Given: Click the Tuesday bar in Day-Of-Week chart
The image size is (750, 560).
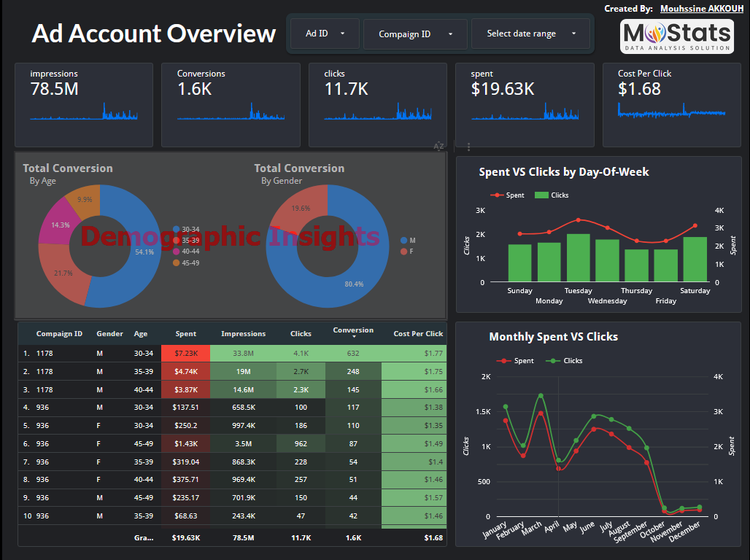Looking at the screenshot, I should pyautogui.click(x=578, y=257).
